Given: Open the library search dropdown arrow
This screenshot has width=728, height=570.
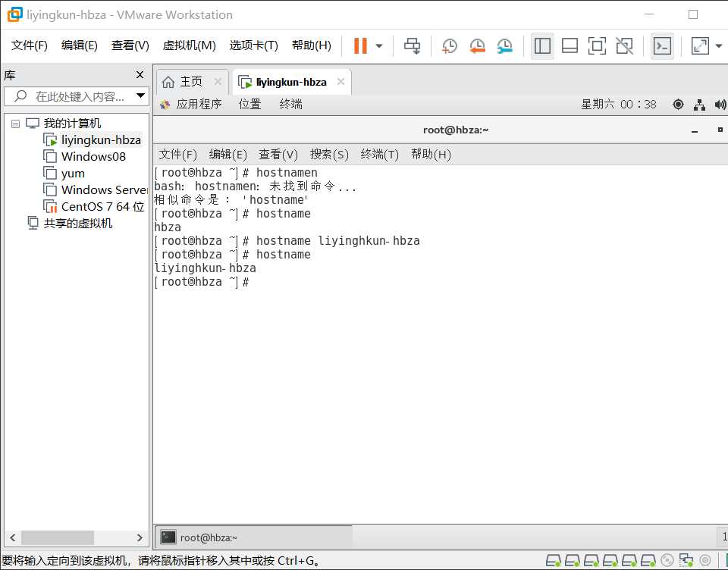Looking at the screenshot, I should click(140, 96).
